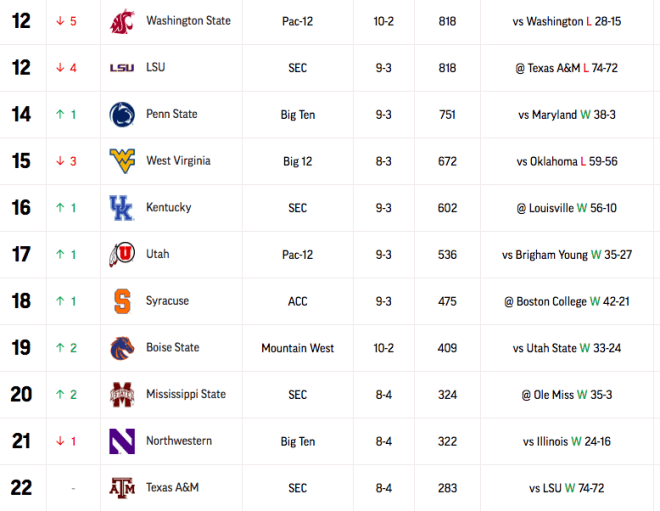This screenshot has width=660, height=511.
Task: Open the Washington State team link
Action: point(188,21)
